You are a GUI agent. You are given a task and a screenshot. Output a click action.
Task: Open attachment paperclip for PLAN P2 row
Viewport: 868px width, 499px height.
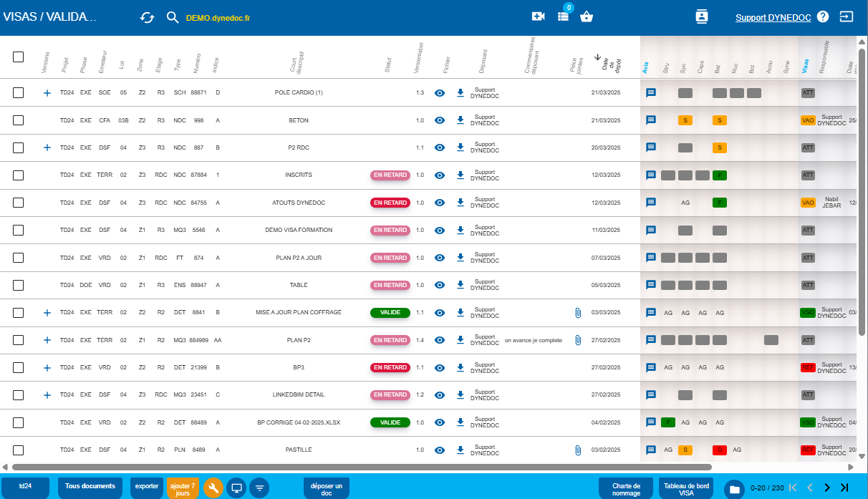pos(577,340)
